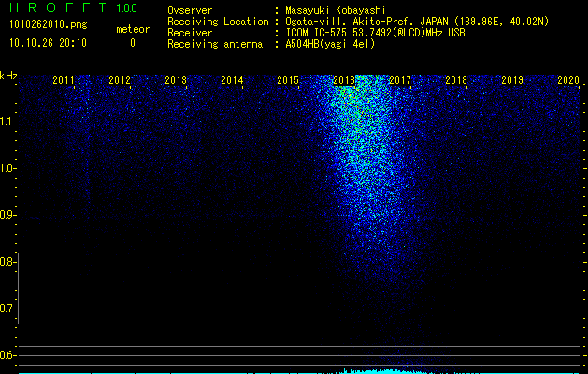
Task: Click the 0.9 kHz axis tick label
Action: [7, 215]
